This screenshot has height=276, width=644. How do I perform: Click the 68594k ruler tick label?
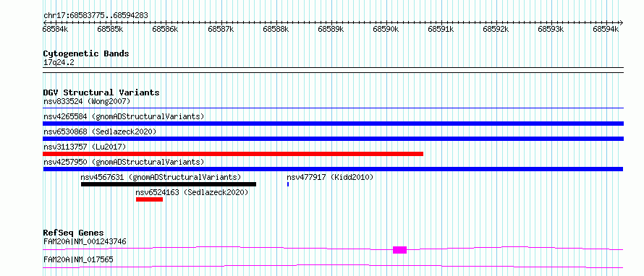point(606,29)
